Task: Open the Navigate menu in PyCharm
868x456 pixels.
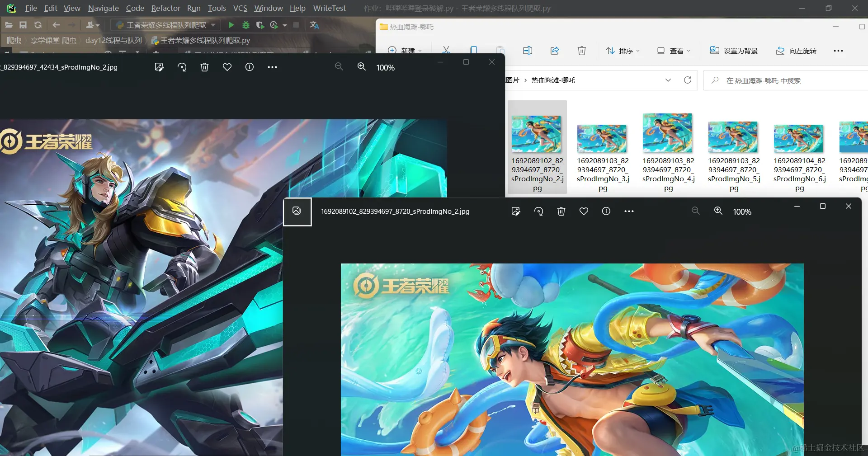Action: coord(104,8)
